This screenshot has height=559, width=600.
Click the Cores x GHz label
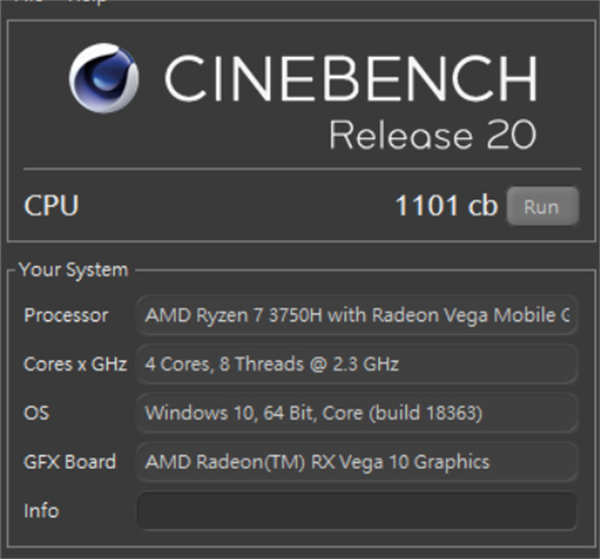[75, 364]
